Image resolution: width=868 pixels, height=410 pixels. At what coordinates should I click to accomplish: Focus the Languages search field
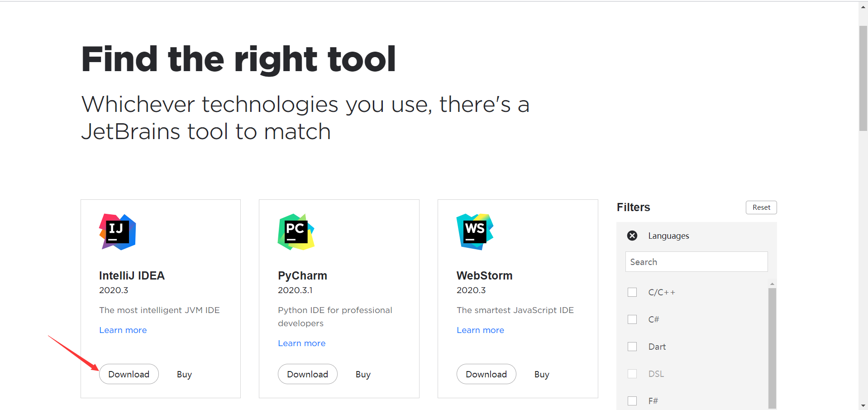tap(696, 262)
